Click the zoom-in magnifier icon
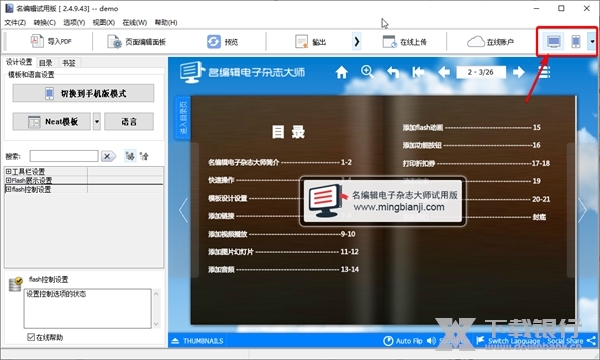This screenshot has height=360, width=600. click(x=367, y=72)
